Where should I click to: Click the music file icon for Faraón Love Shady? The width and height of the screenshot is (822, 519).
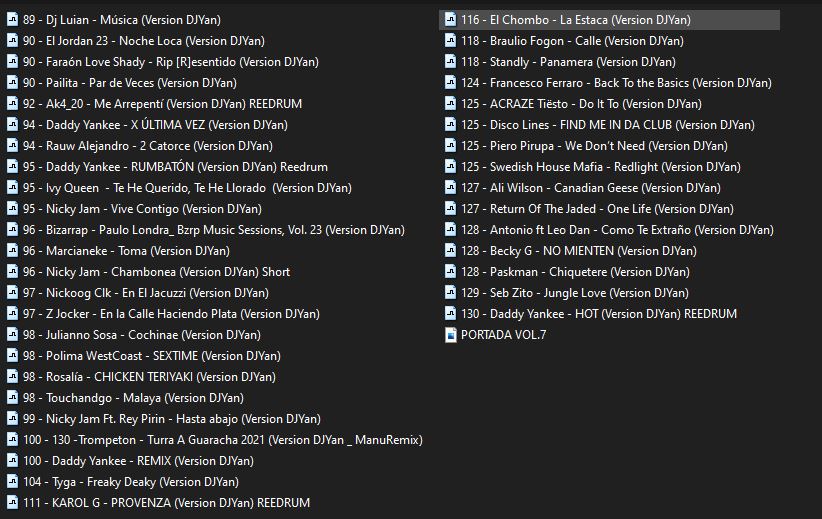click(x=12, y=61)
